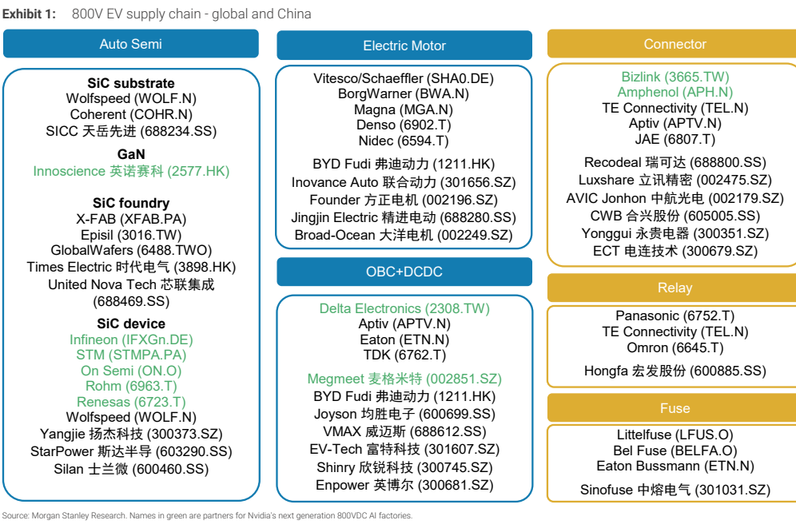Click SICC 天岳先进 (688234.SS) entry
This screenshot has height=532, width=796.
tap(131, 131)
